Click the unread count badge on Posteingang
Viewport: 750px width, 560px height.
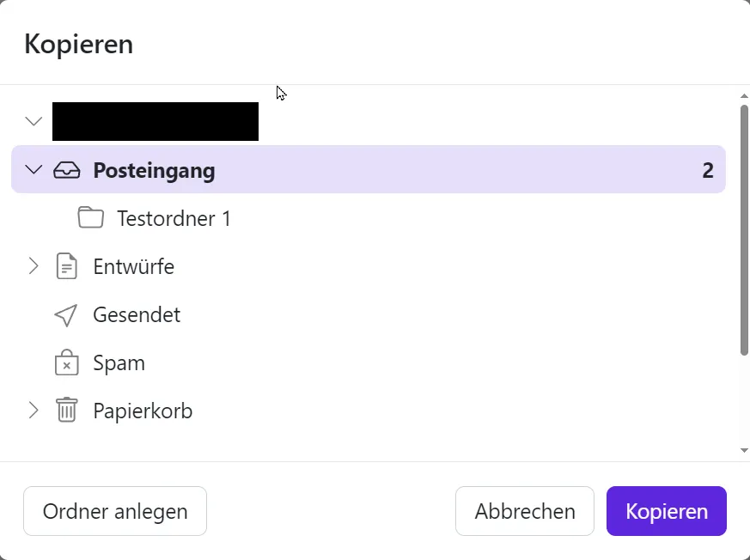[x=707, y=170]
